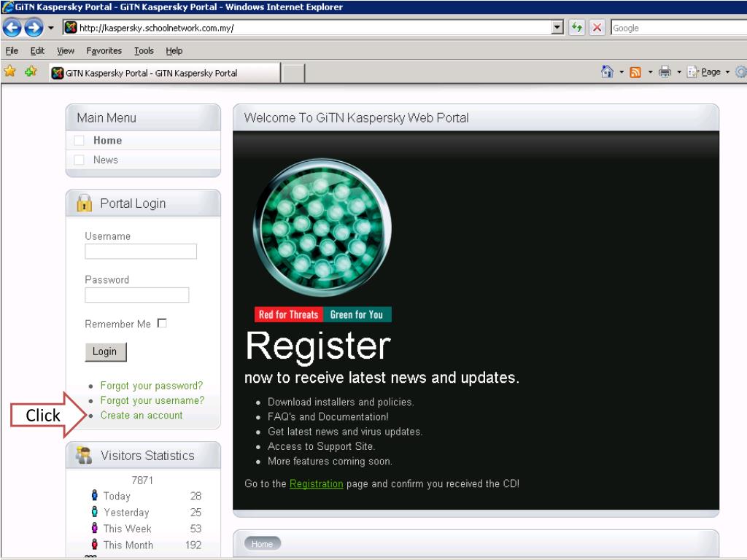
Task: Click the Visitors Statistics people icon
Action: click(x=84, y=455)
